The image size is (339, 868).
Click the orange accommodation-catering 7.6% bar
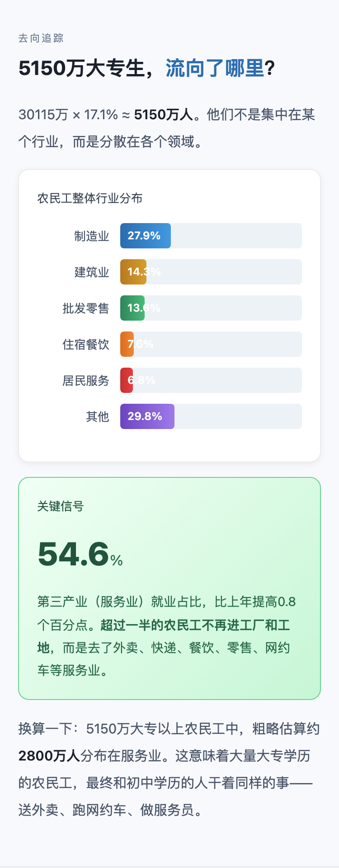pyautogui.click(x=127, y=344)
